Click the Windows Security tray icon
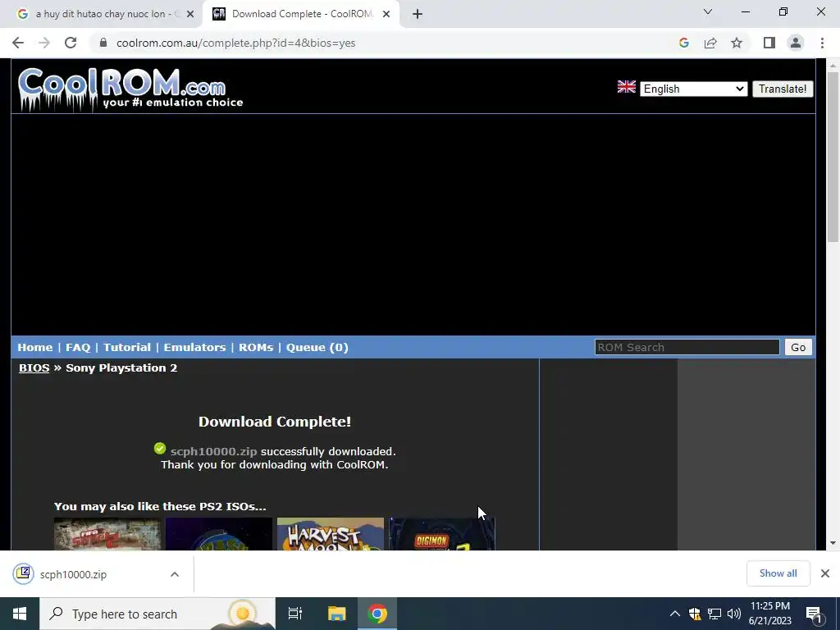This screenshot has width=840, height=630. tap(694, 614)
